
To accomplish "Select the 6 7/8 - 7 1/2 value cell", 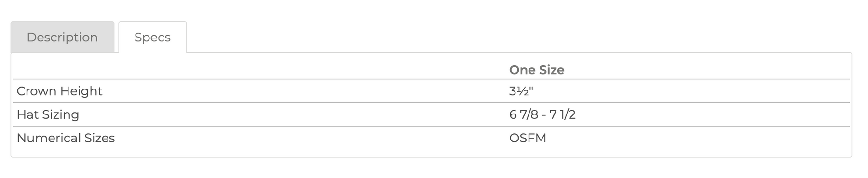I will pos(542,114).
